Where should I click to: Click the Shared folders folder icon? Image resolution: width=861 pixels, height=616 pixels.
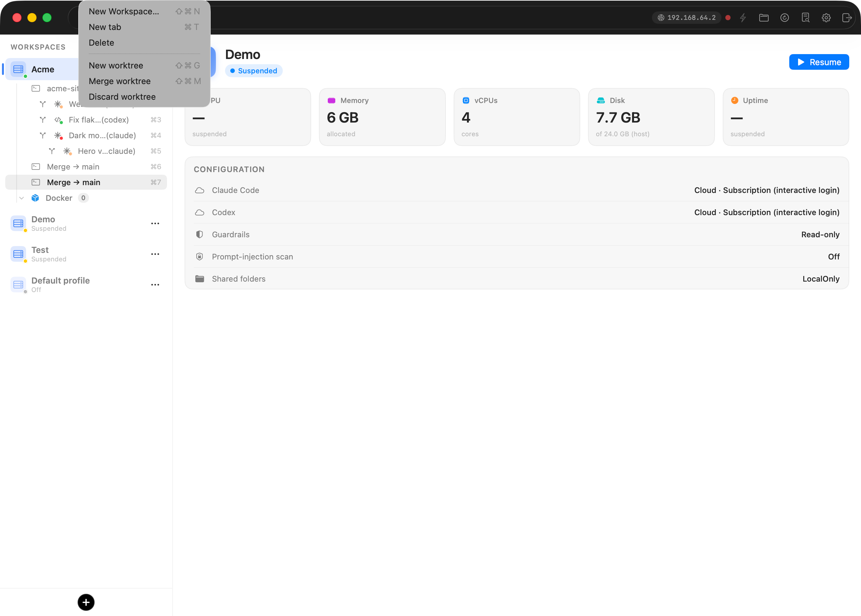200,279
